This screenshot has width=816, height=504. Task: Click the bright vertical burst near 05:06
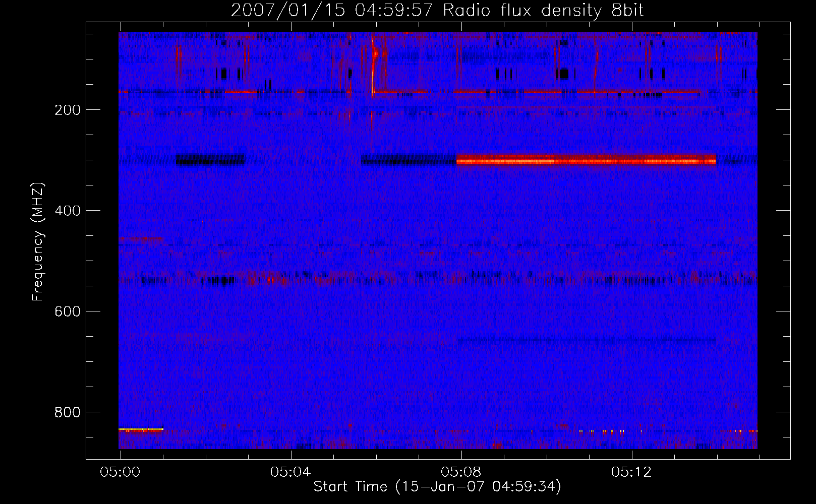pos(373,66)
